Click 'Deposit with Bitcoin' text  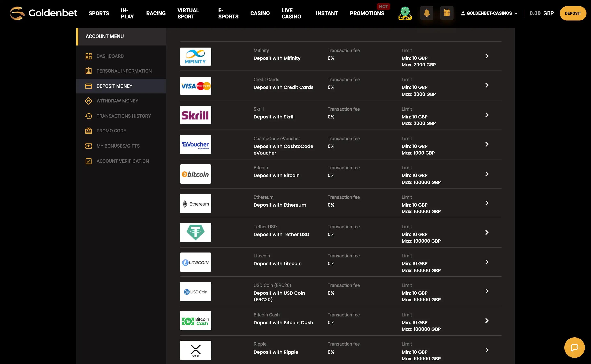click(276, 175)
